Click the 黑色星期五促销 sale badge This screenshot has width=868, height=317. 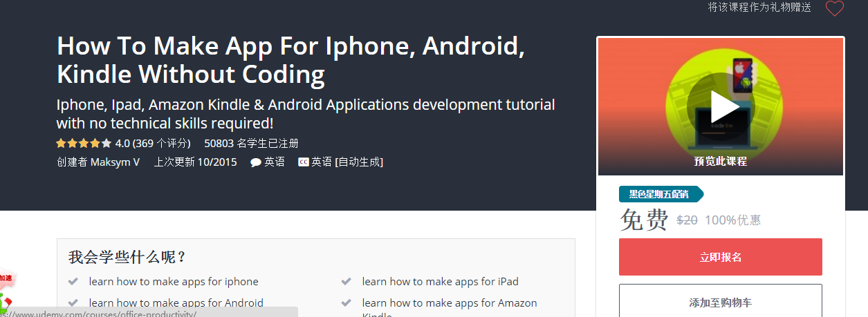pos(661,194)
